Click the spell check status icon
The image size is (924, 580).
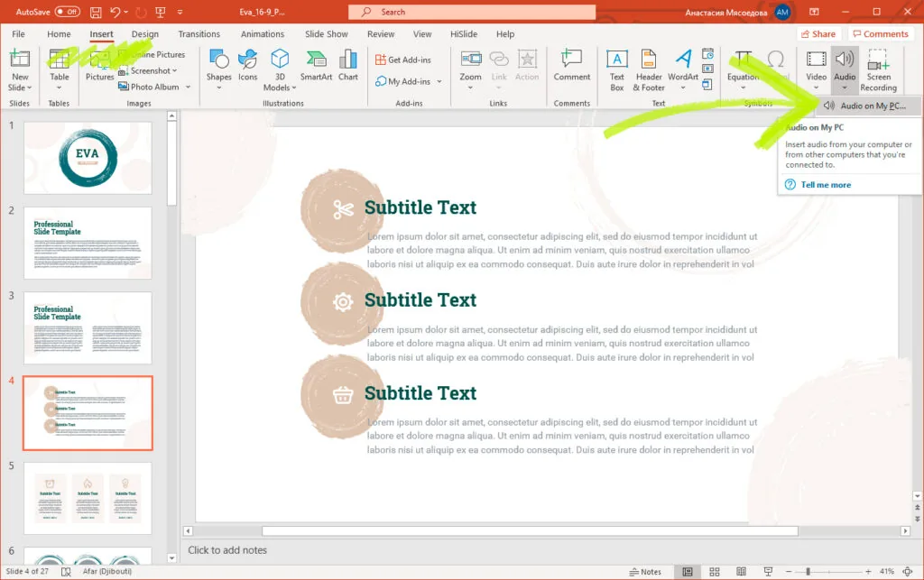tap(66, 572)
